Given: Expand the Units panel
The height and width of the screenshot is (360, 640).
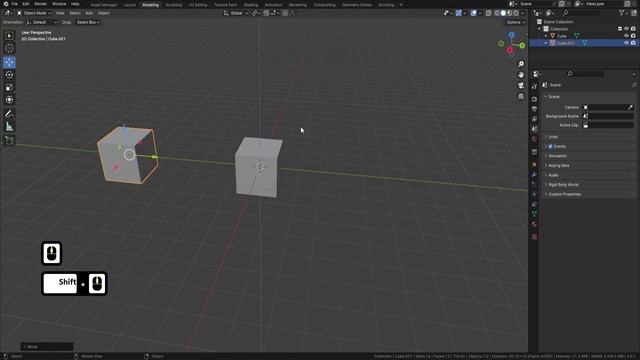Looking at the screenshot, I should [589, 137].
